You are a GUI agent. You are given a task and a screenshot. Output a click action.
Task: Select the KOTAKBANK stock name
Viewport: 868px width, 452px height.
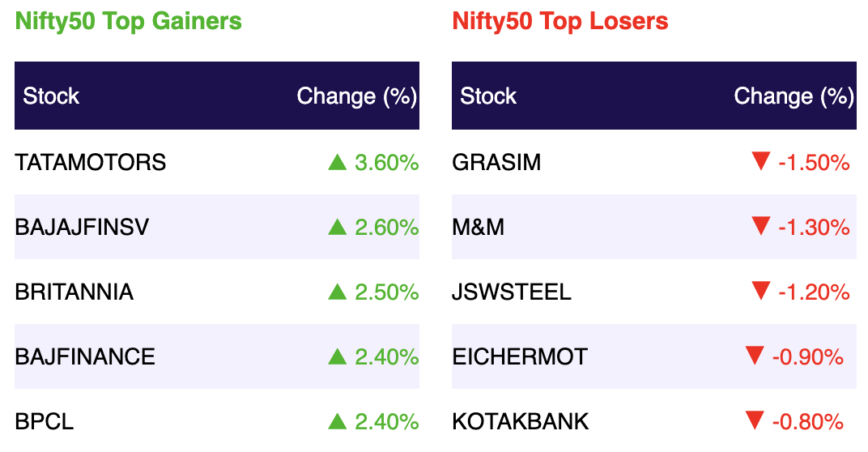[x=521, y=421]
